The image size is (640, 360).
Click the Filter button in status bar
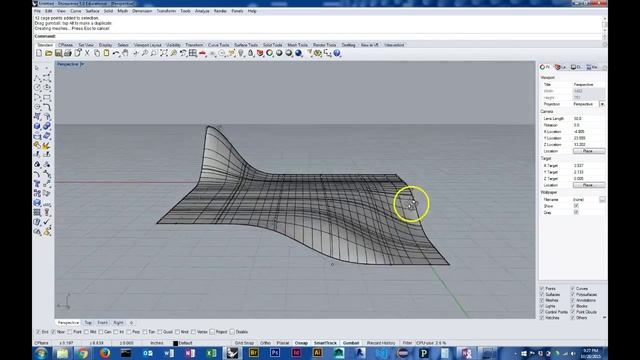[x=407, y=343]
